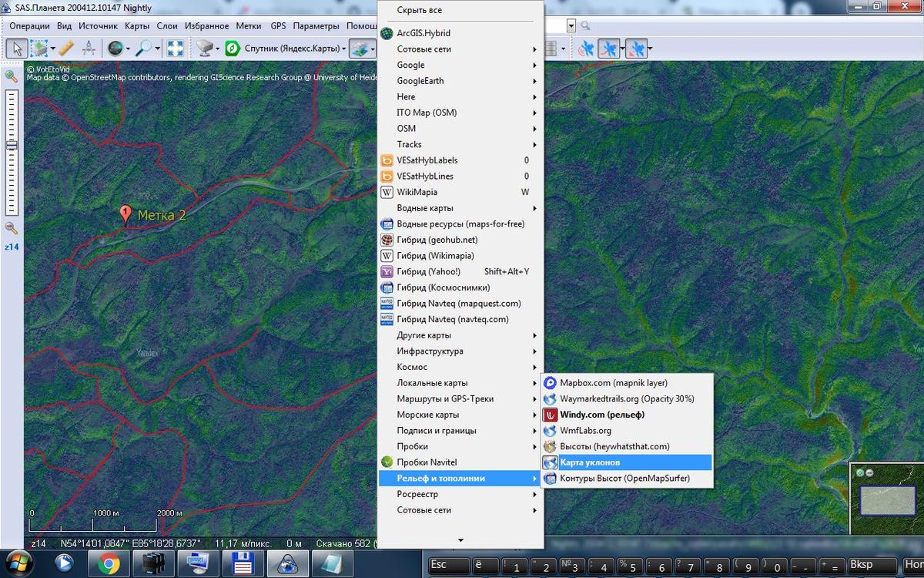
Task: Select the Карта уклонов layer
Action: coord(627,462)
